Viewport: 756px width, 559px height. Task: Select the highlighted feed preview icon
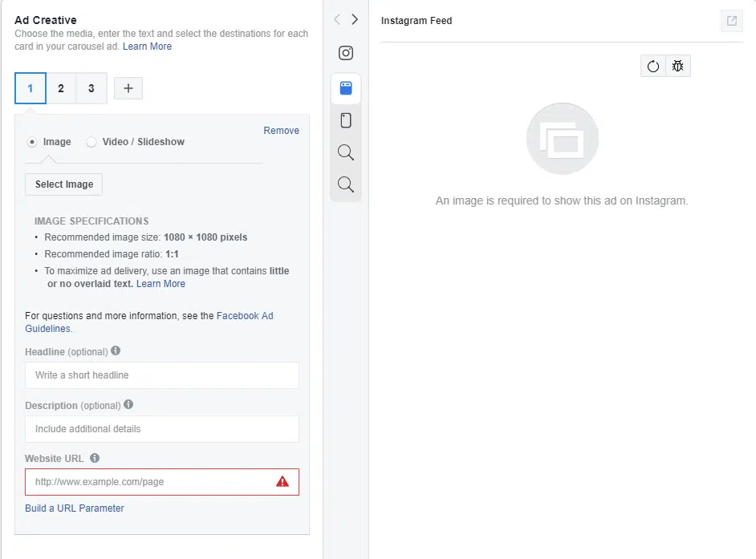[x=346, y=88]
